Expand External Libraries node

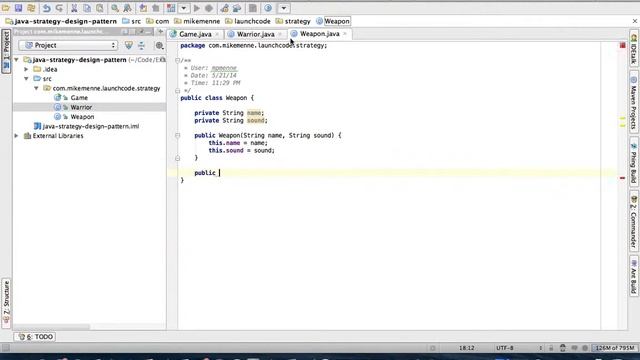17,136
